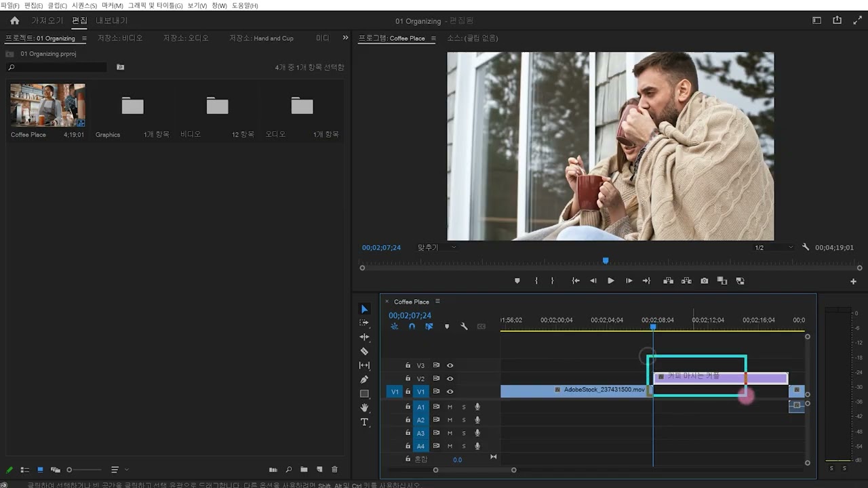Toggle timeline snapping magnet
The width and height of the screenshot is (868, 488).
point(412,327)
